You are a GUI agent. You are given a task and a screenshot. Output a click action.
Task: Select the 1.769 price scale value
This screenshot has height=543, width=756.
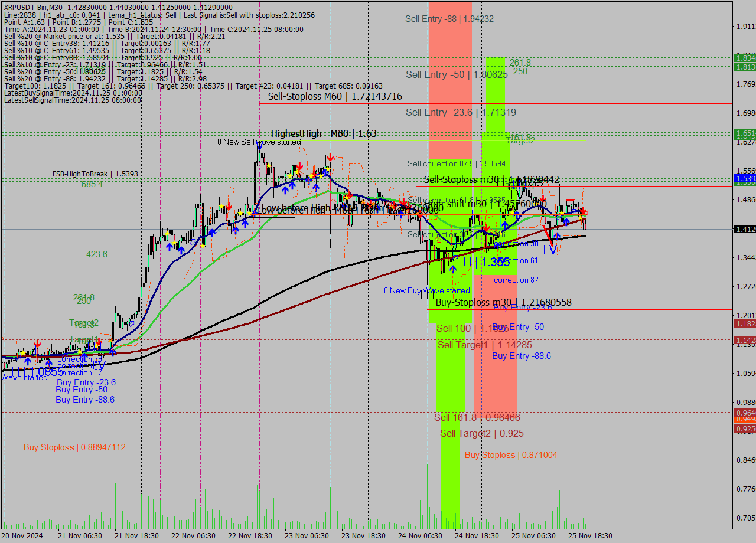[746, 84]
